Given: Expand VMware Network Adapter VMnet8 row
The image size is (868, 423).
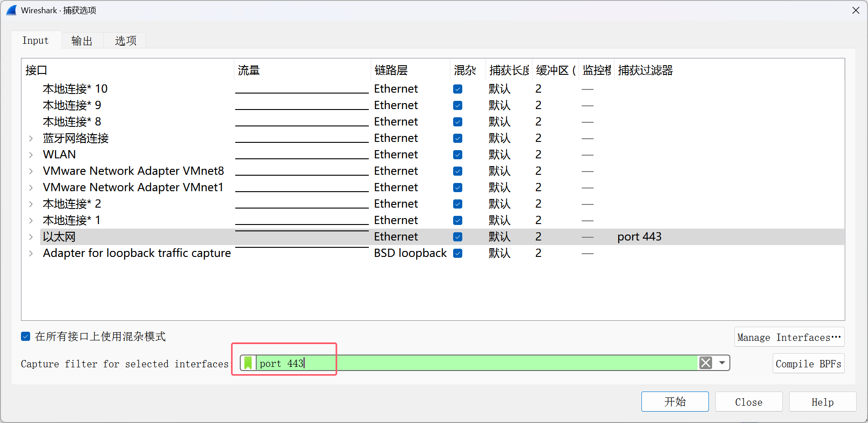Looking at the screenshot, I should [x=31, y=171].
